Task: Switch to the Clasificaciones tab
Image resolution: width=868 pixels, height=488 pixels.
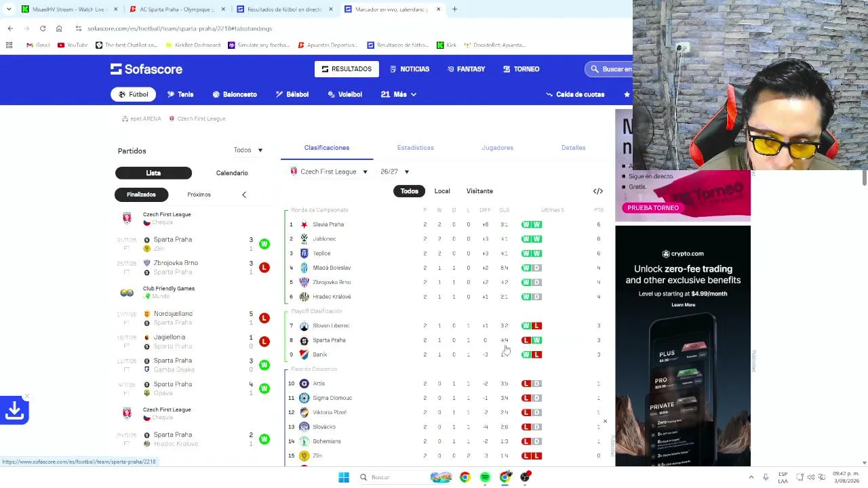Action: tap(327, 148)
